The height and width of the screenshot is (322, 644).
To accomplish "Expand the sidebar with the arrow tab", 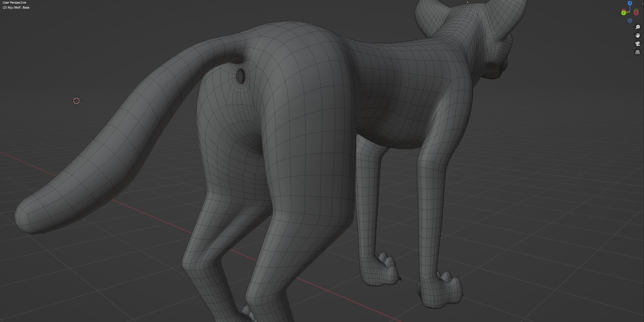I will (643, 4).
